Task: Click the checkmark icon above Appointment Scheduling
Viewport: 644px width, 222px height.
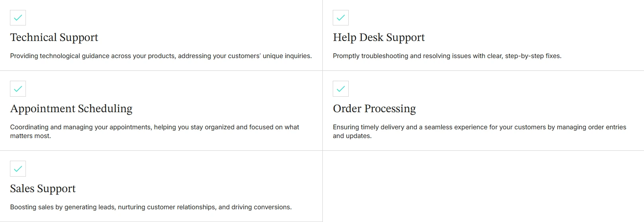Action: point(18,89)
